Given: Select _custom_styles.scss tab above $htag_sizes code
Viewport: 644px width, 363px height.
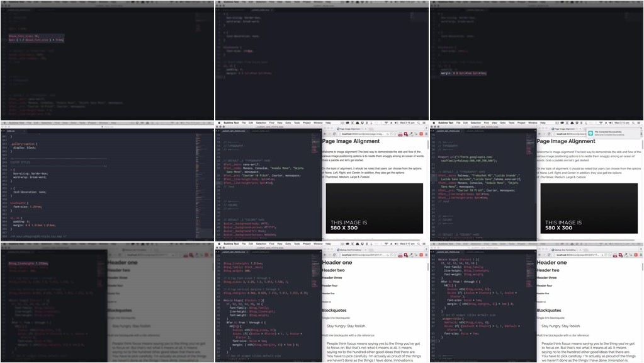Looking at the screenshot, I should pyautogui.click(x=261, y=253).
